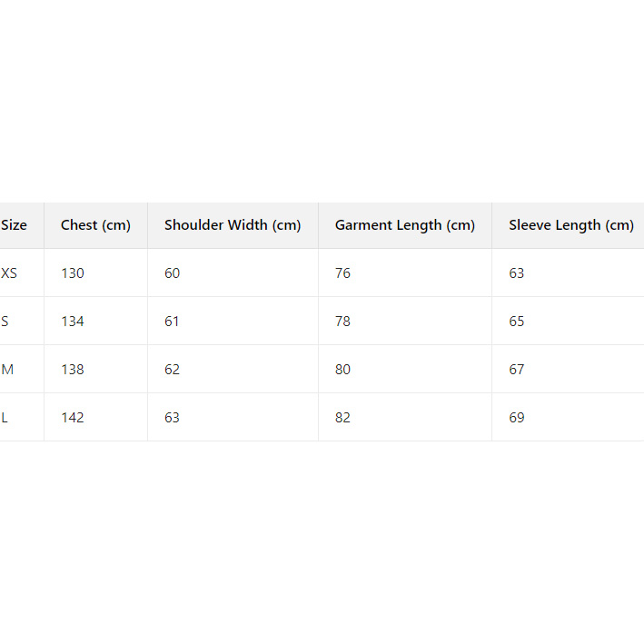The width and height of the screenshot is (644, 644).
Task: Click garment length value 76
Action: pyautogui.click(x=342, y=273)
